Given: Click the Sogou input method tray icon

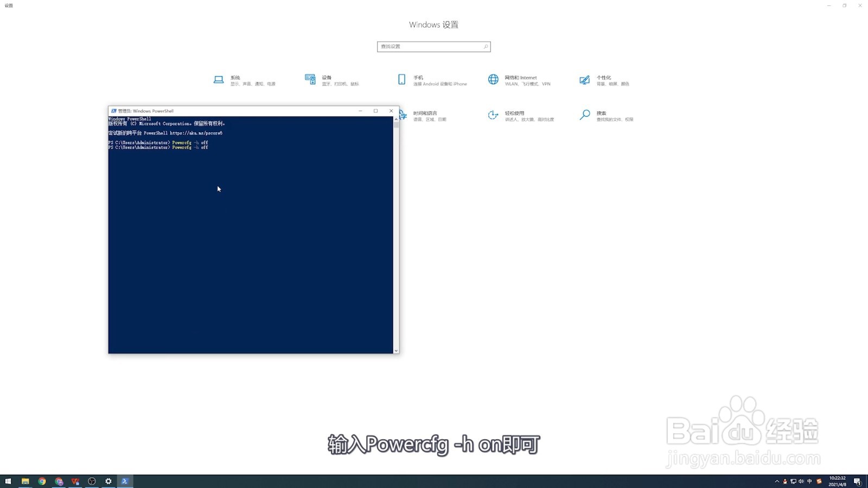Looking at the screenshot, I should coord(819,481).
